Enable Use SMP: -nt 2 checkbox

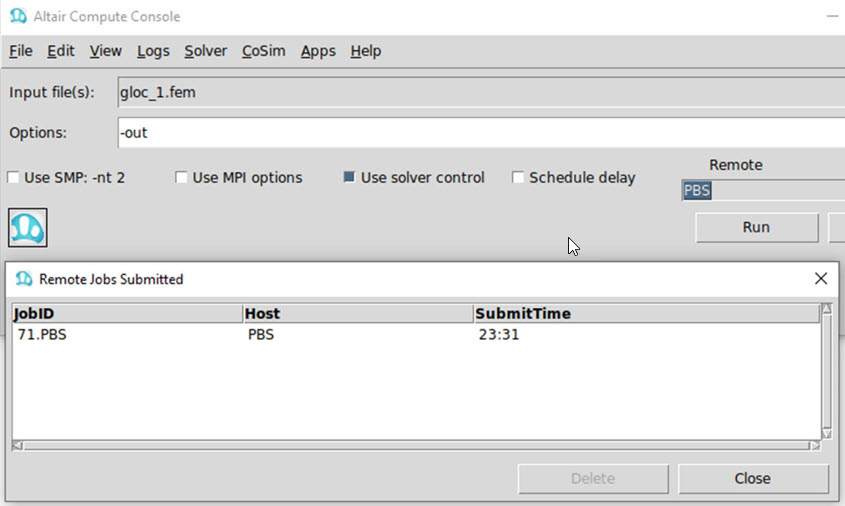pyautogui.click(x=13, y=177)
